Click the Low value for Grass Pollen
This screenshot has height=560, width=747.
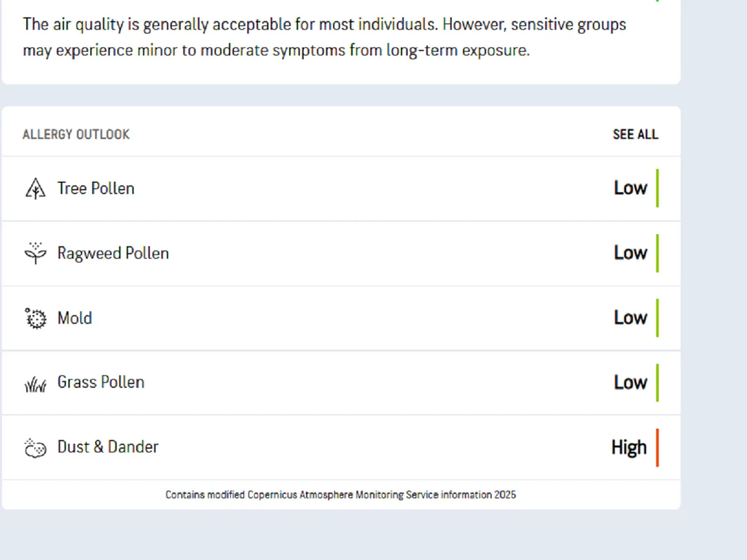[631, 382]
